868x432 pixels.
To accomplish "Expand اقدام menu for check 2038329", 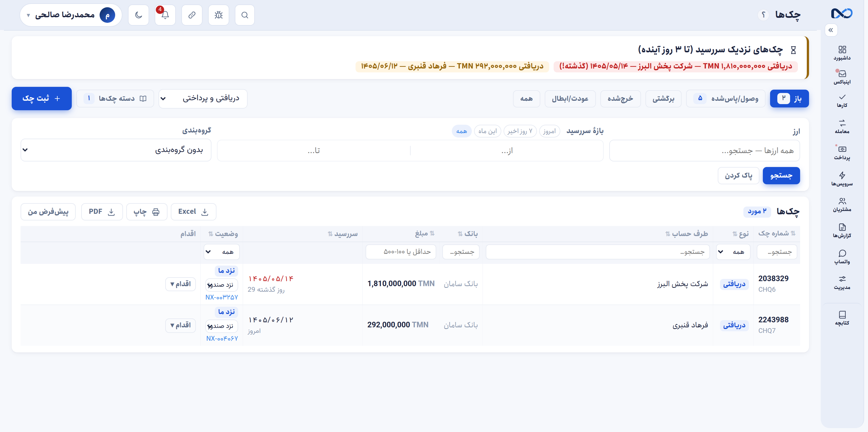I will tap(180, 284).
